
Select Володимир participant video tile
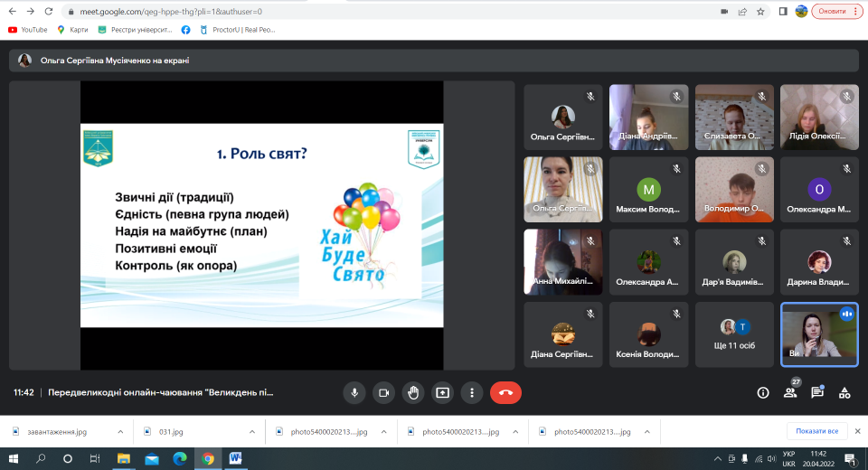(734, 189)
